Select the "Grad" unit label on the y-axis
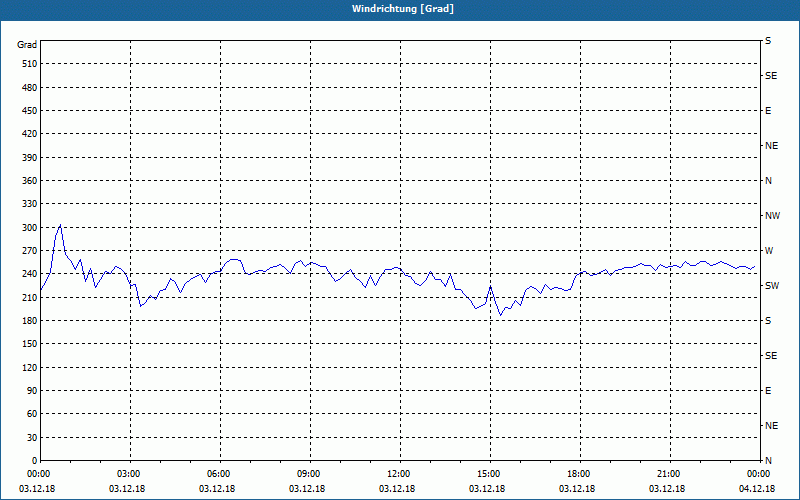This screenshot has height=500, width=800. [x=27, y=45]
